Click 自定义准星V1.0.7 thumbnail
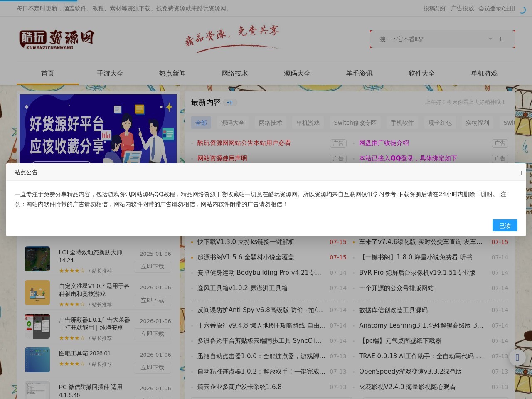 click(x=37, y=293)
